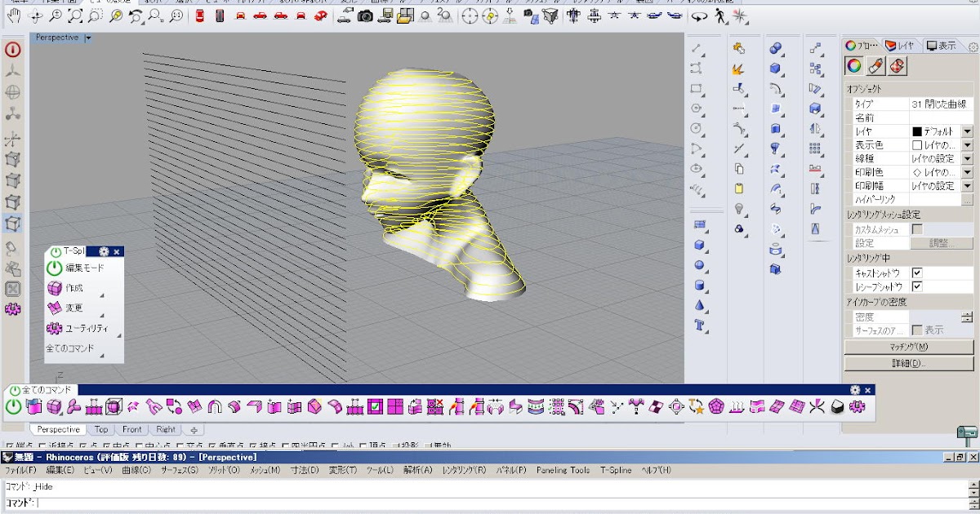Click the 詳細(D)... button
The width and height of the screenshot is (980, 514).
click(x=908, y=363)
